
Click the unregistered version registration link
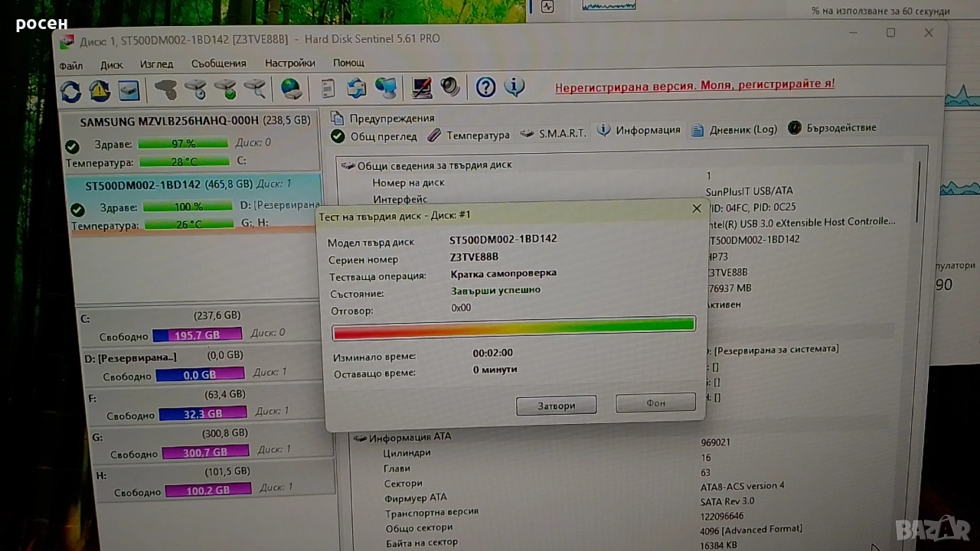click(x=694, y=85)
